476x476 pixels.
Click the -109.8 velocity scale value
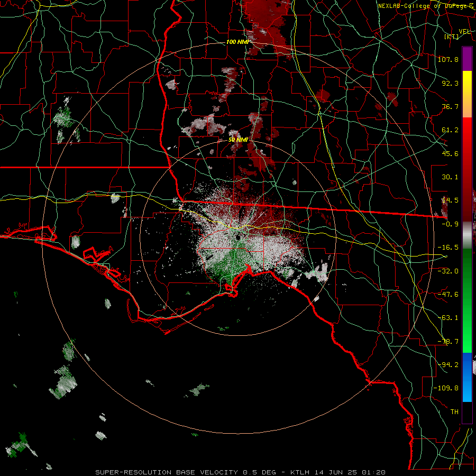coord(446,388)
